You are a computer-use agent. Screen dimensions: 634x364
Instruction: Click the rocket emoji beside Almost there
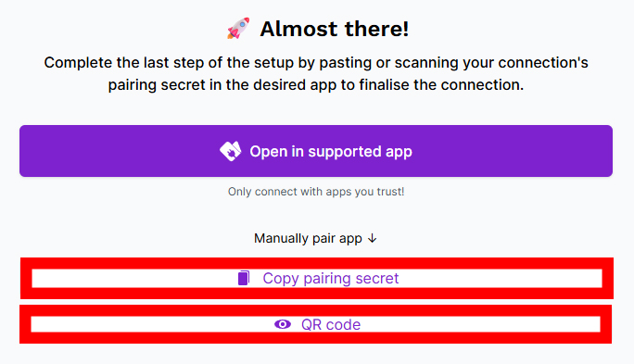[238, 29]
